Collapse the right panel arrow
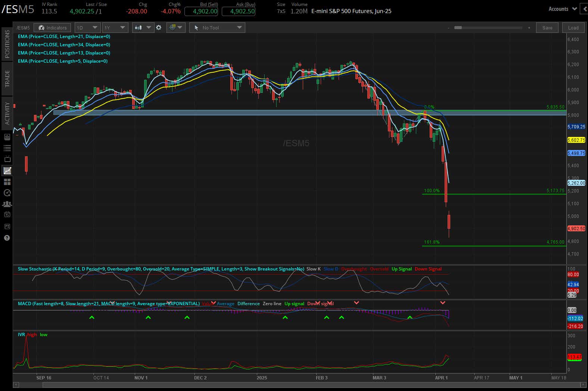 584,9
